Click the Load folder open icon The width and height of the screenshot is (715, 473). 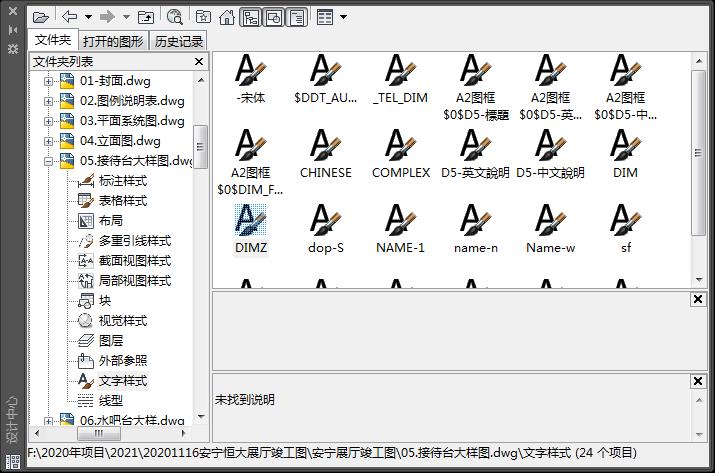pos(41,18)
